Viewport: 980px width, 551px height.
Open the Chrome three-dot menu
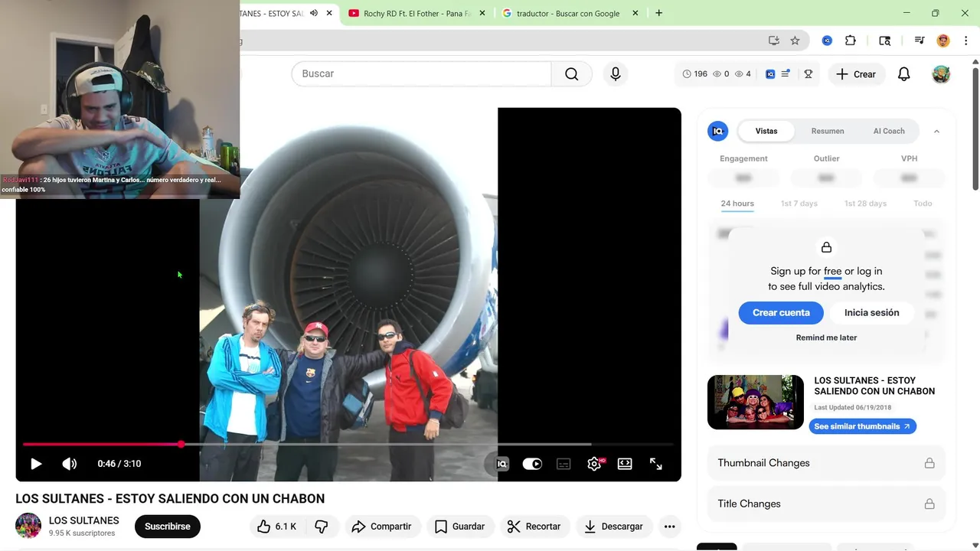point(965,41)
